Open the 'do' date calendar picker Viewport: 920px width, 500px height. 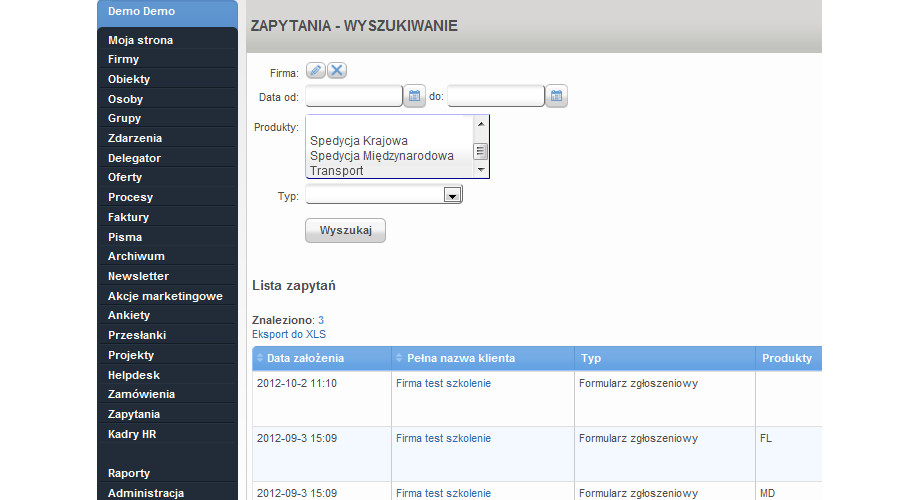coord(556,96)
